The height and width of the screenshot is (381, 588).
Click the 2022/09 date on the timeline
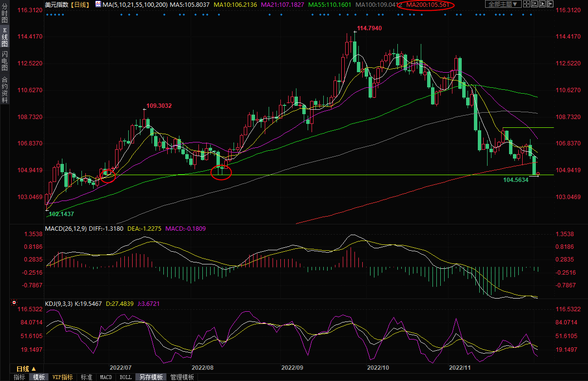click(293, 367)
